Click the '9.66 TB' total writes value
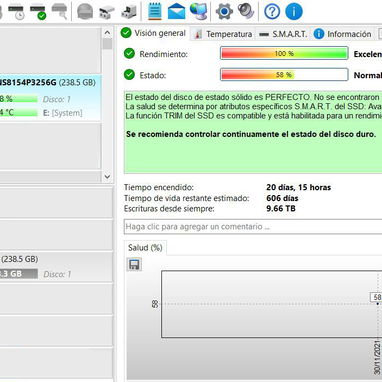 (281, 209)
